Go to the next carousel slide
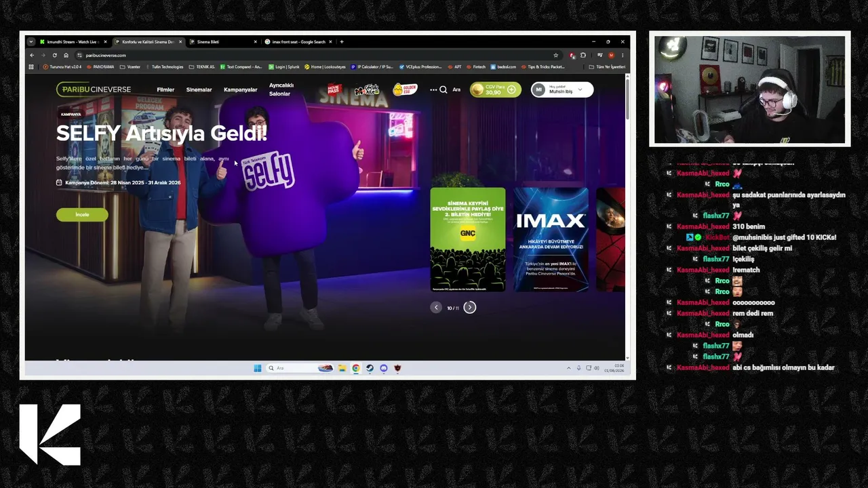This screenshot has width=868, height=488. click(x=469, y=308)
